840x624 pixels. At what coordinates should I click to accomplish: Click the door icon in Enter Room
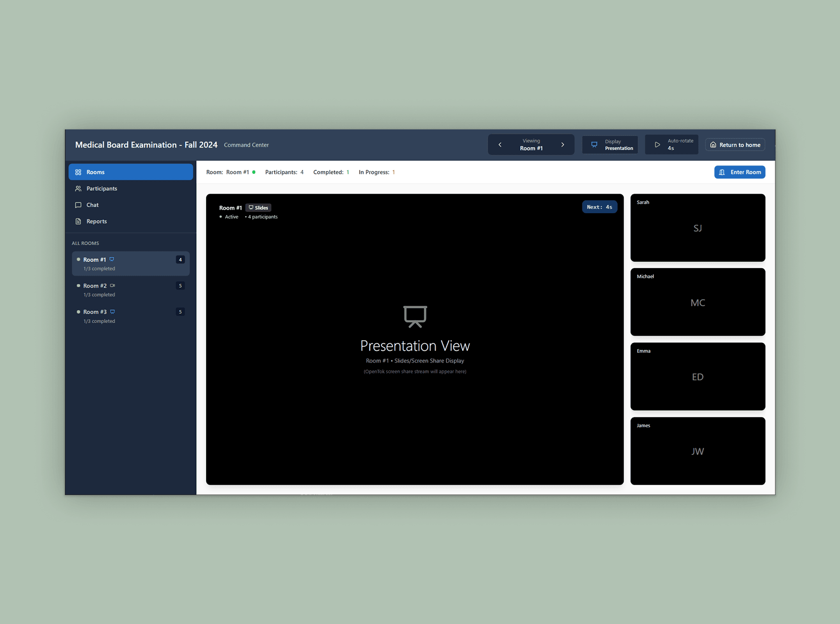(722, 172)
